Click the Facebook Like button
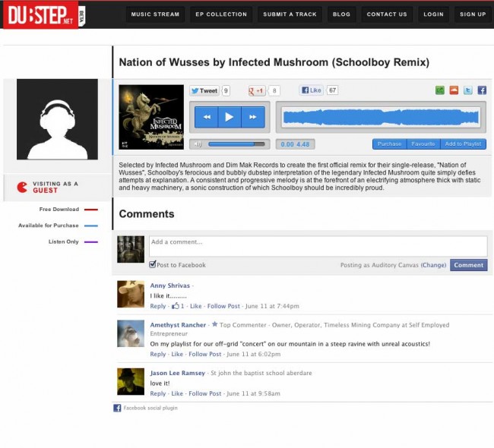 (x=312, y=90)
